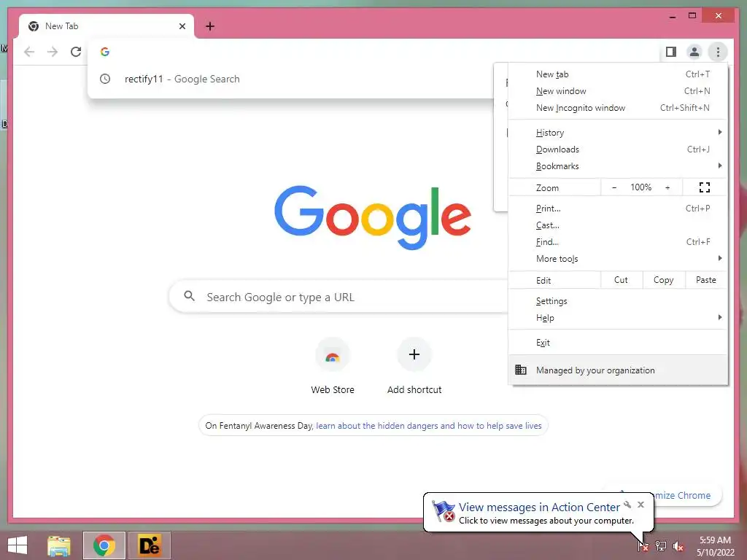Click the muted volume tray icon
Viewport: 747px width, 560px height.
[678, 545]
